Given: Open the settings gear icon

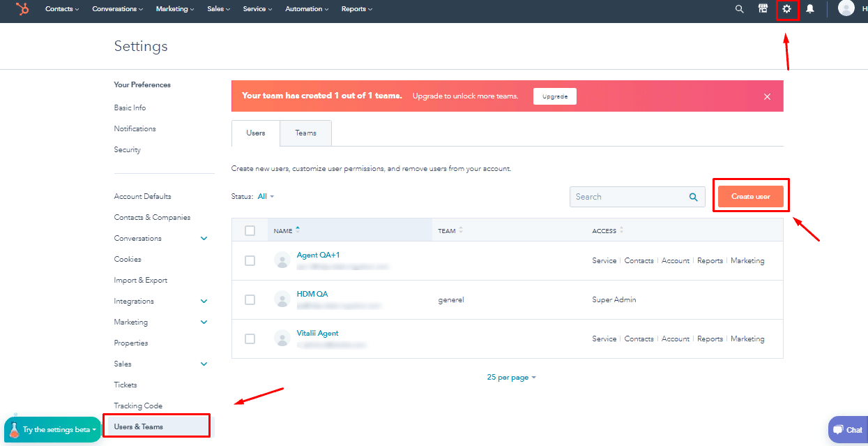Looking at the screenshot, I should [x=787, y=9].
